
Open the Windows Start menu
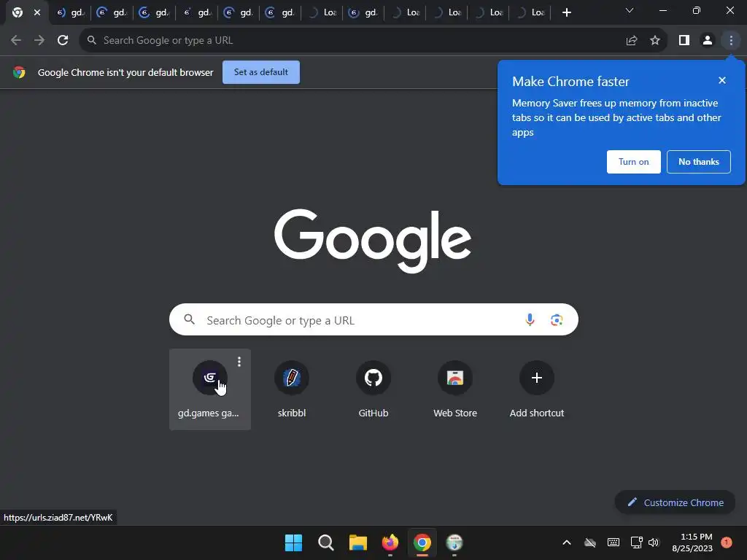(293, 542)
